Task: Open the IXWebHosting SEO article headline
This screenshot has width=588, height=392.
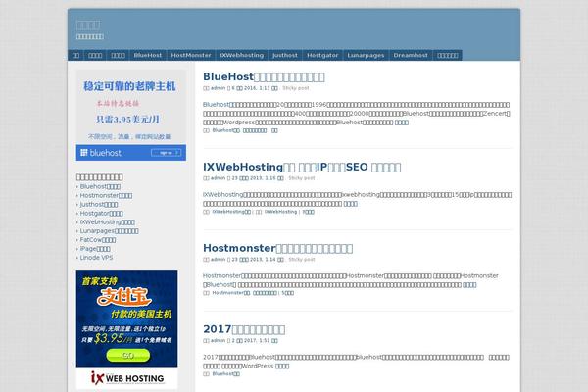Action: tap(302, 167)
